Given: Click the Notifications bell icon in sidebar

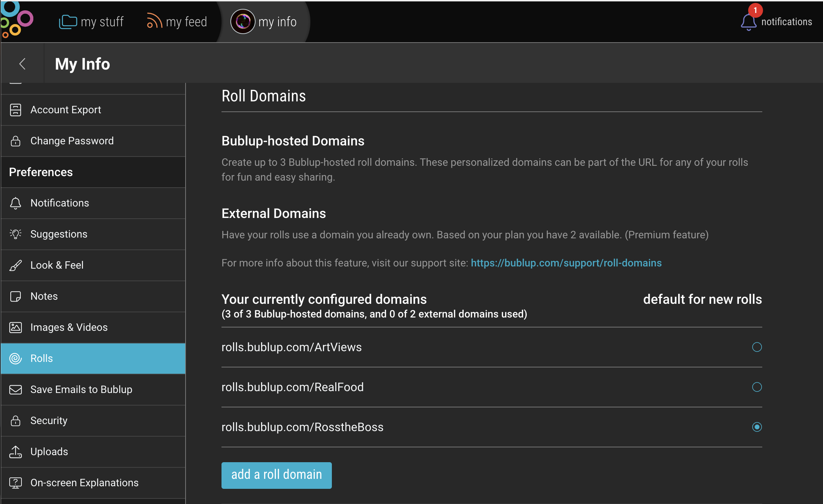Looking at the screenshot, I should tap(16, 203).
